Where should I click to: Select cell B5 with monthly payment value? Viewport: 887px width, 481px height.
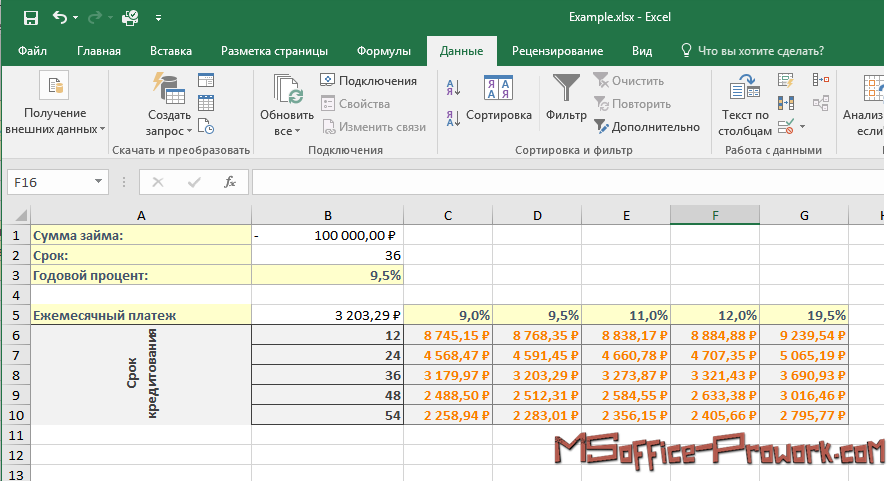point(327,315)
